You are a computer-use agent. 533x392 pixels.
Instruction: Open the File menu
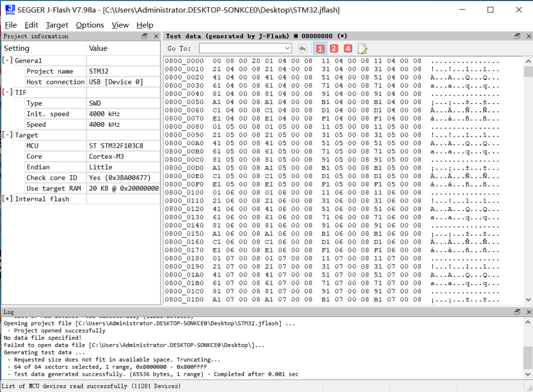pos(11,25)
